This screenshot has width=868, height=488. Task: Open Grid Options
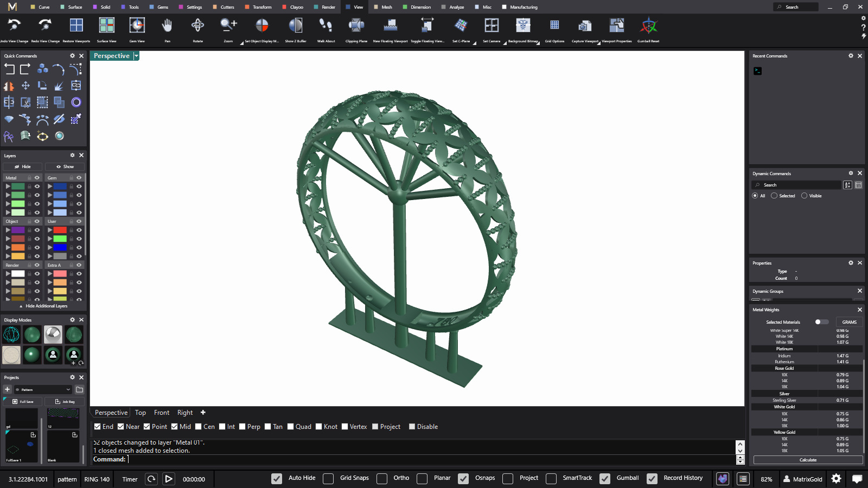click(x=554, y=25)
